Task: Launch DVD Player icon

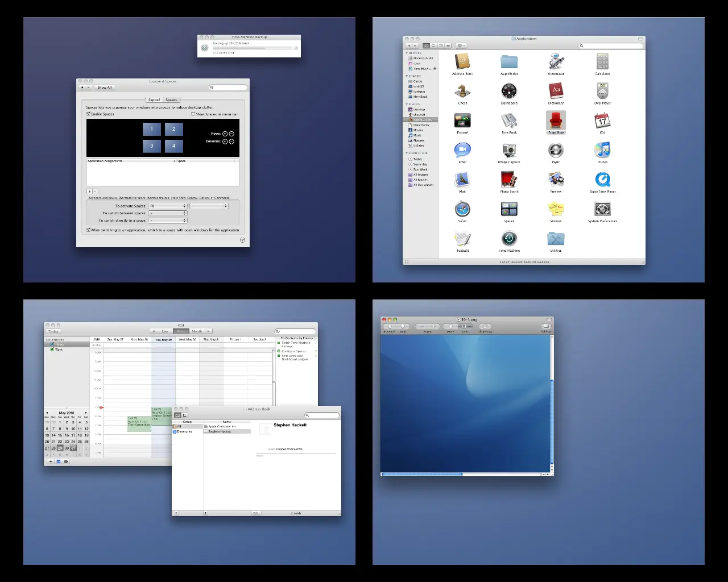Action: tap(602, 91)
